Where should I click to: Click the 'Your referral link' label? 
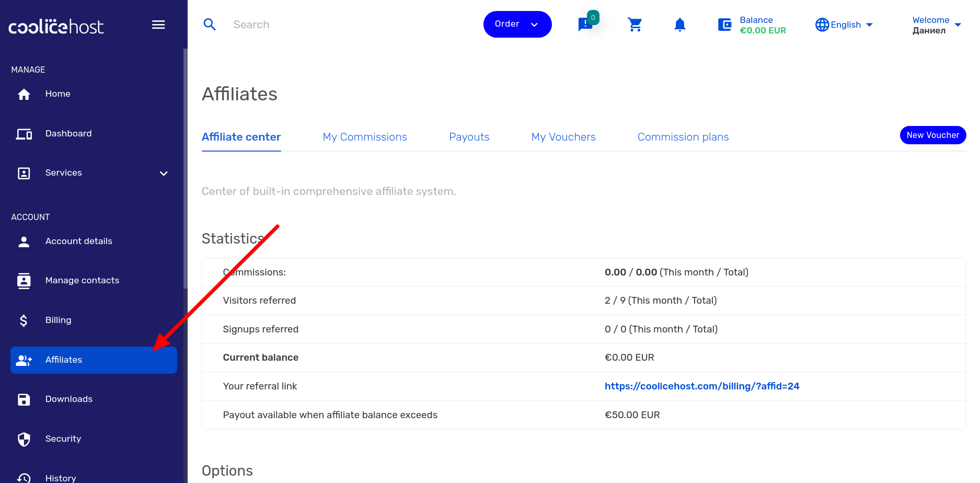[260, 386]
